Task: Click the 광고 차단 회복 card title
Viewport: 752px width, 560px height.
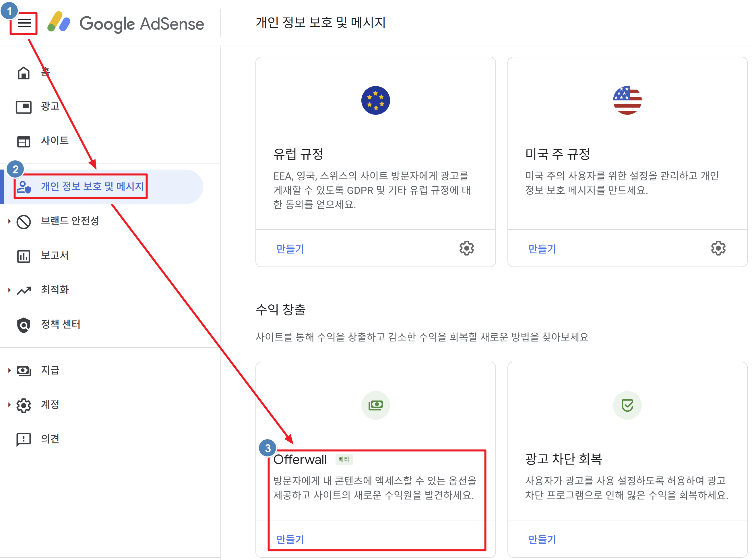Action: pos(563,459)
